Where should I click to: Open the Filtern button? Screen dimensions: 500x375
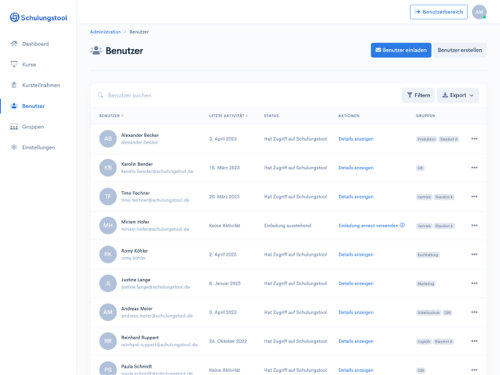coord(418,95)
